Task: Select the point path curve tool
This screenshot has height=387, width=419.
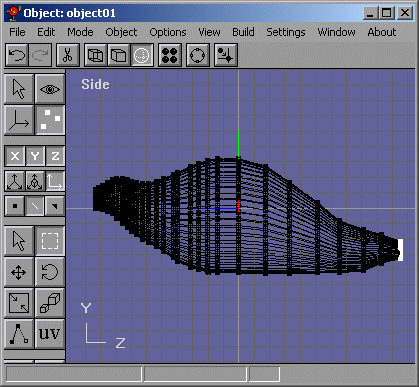Action: click(19, 334)
